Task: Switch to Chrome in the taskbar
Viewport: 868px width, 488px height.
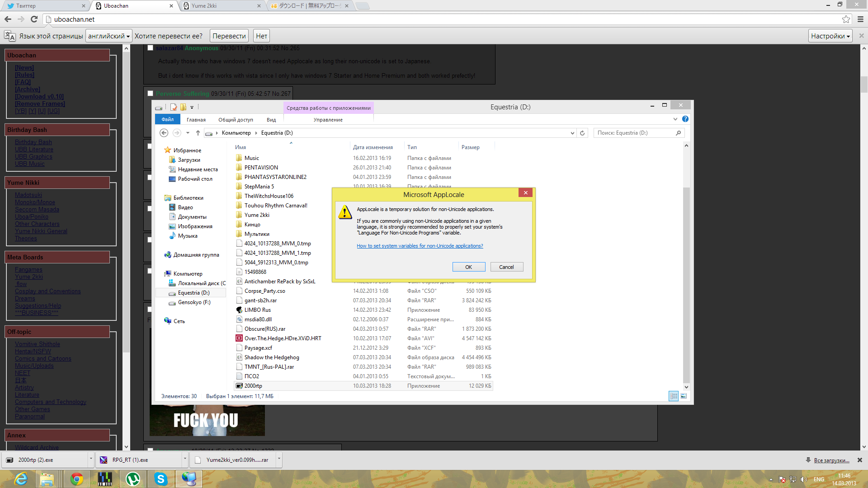Action: [76, 479]
